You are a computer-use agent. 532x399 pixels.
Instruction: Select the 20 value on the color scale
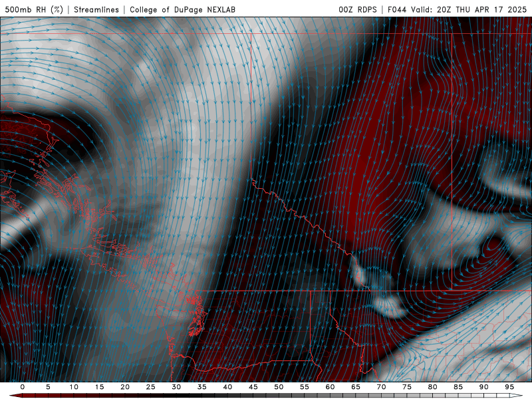pos(125,387)
